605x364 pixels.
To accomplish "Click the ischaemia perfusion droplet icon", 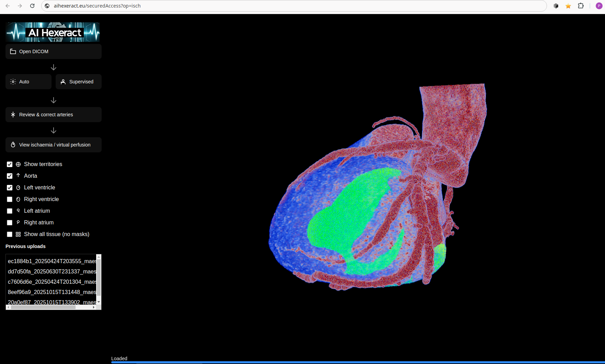I will coord(13,145).
